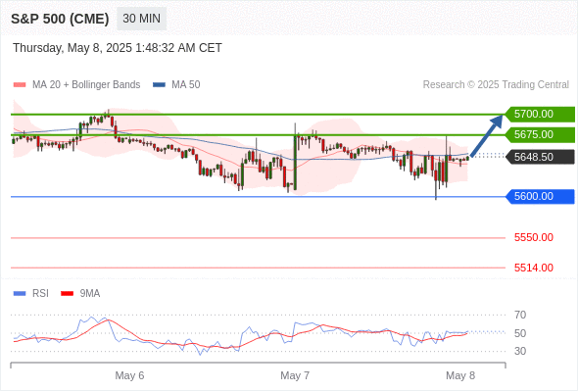Click the May 7 date axis label

coord(295,375)
